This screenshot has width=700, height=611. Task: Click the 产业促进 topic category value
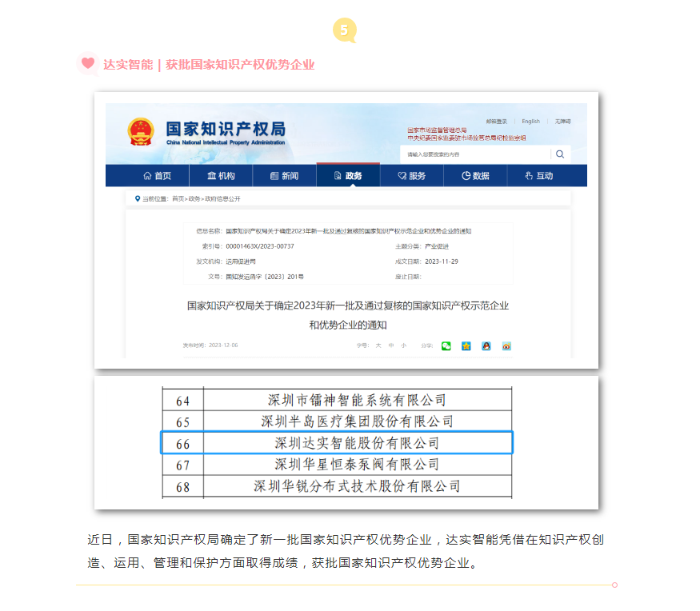[437, 246]
